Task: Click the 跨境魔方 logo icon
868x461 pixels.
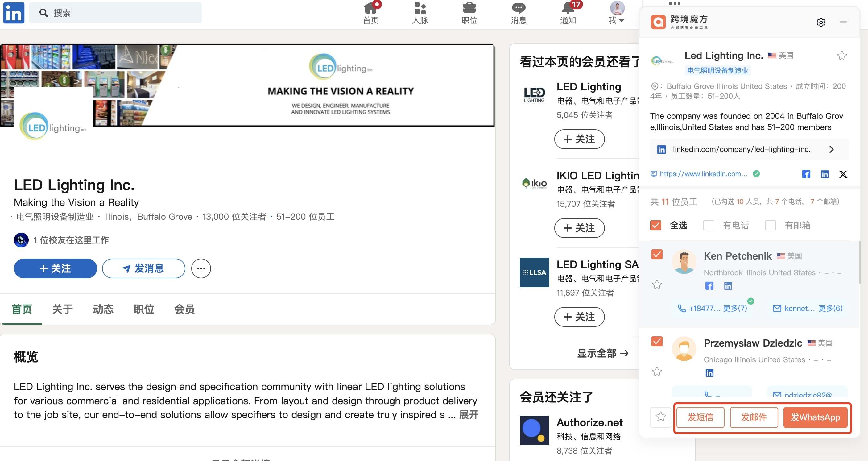Action: click(658, 22)
